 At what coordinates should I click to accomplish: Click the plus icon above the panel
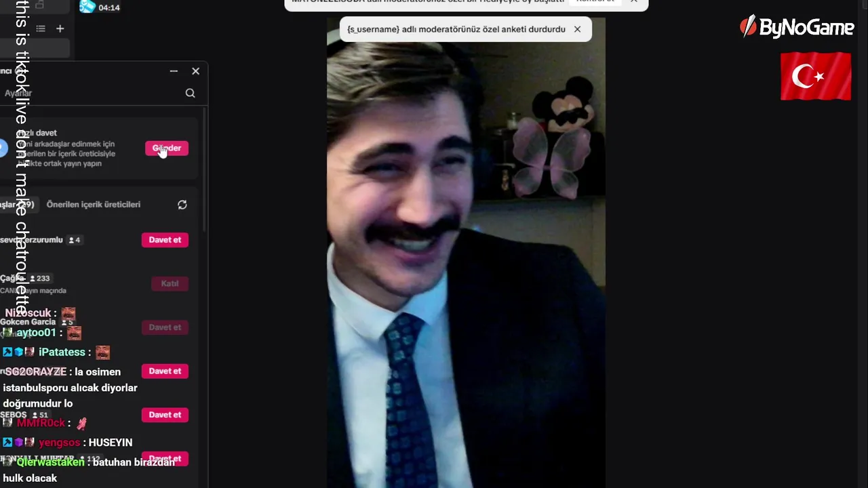pos(60,28)
